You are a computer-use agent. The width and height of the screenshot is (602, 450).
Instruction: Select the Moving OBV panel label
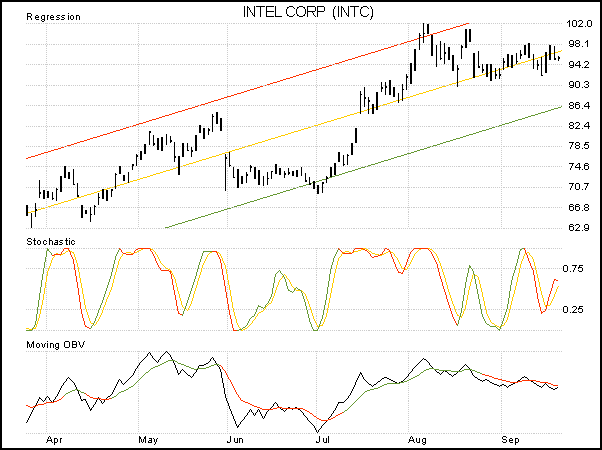click(x=56, y=344)
